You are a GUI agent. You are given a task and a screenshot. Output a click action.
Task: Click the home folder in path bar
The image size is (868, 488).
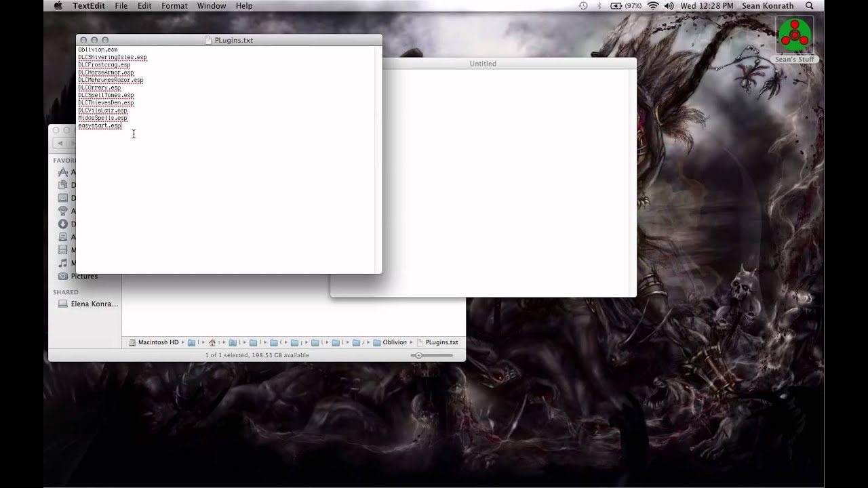coord(212,342)
